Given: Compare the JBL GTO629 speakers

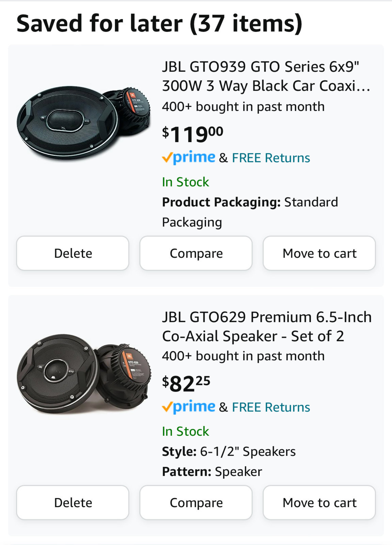Looking at the screenshot, I should [x=196, y=502].
